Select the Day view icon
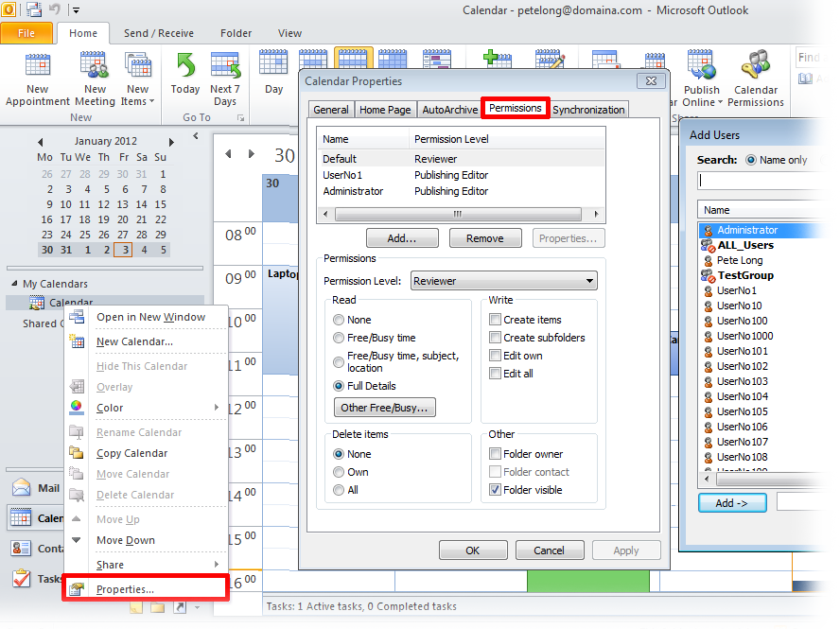This screenshot has width=840, height=629. click(x=273, y=76)
